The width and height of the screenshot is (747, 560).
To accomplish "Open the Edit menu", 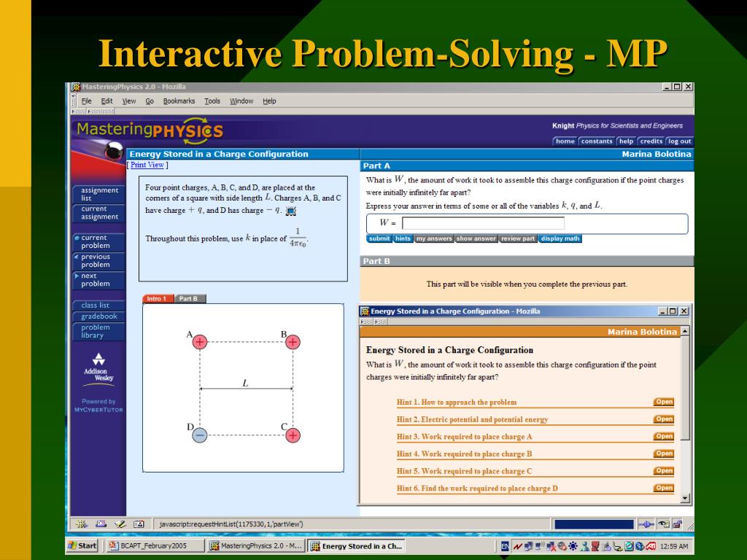I will pyautogui.click(x=107, y=101).
